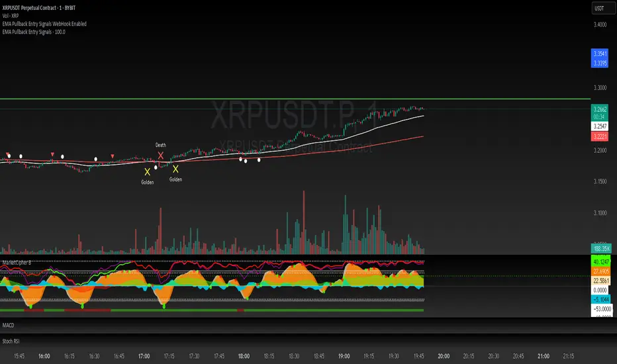This screenshot has width=617, height=364.
Task: Click the 15:45 time axis label
Action: [19, 356]
